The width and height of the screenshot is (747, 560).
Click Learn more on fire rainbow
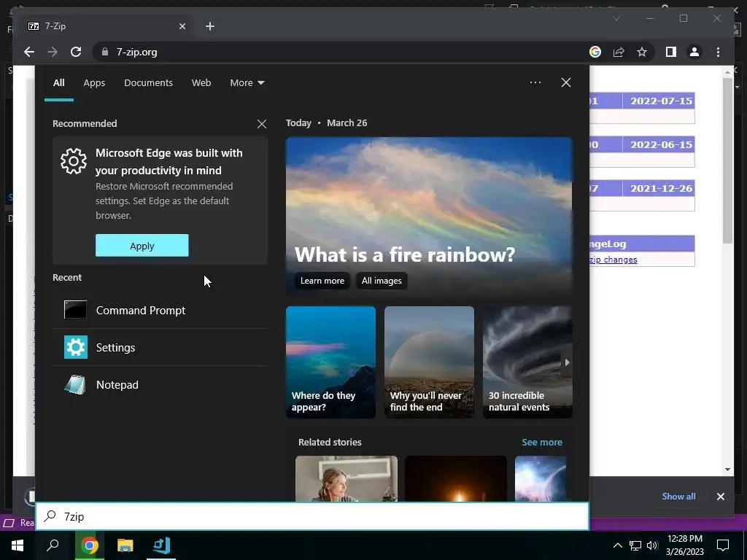(322, 281)
